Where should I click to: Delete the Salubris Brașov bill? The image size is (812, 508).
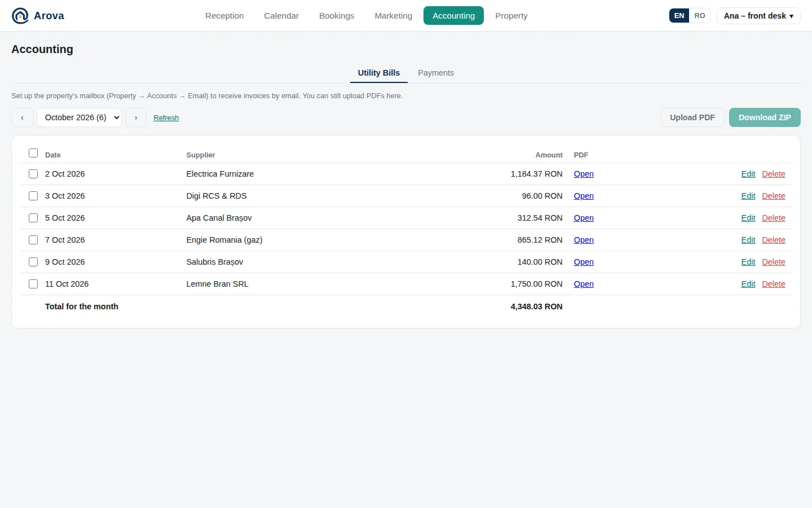[774, 262]
